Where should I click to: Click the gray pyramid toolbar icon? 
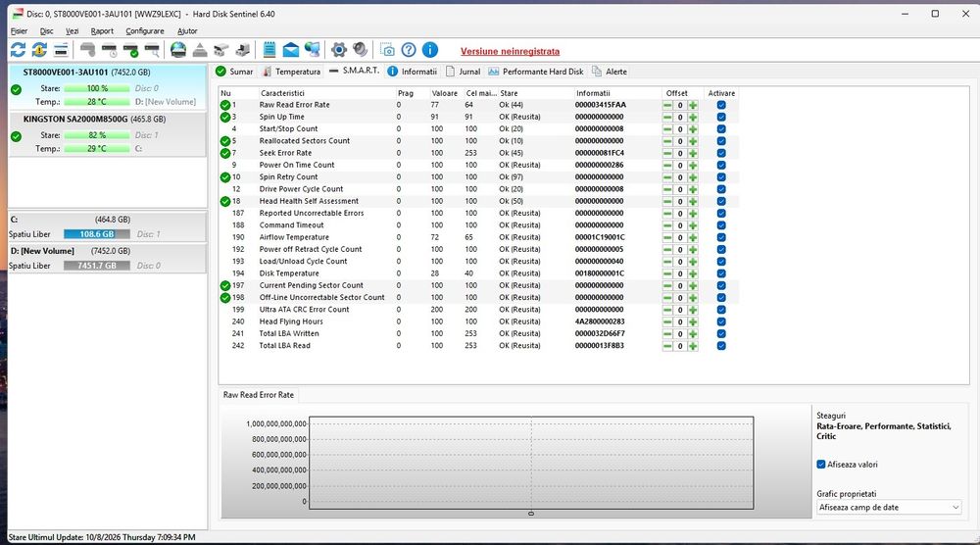pyautogui.click(x=200, y=50)
